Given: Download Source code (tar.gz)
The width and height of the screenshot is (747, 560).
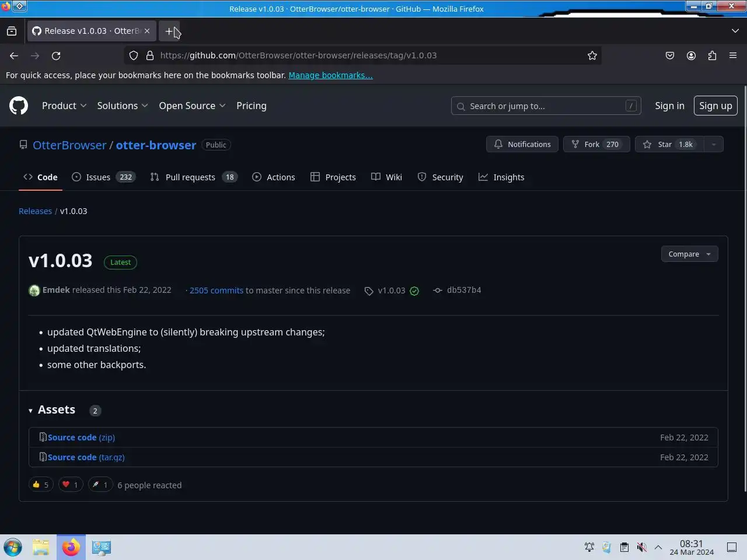Looking at the screenshot, I should coord(86,457).
